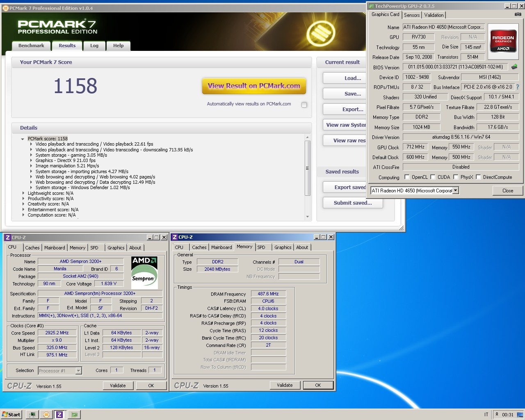Open the GPU-Z graphics card dropdown
Screen dimensions: 525x420
pyautogui.click(x=455, y=191)
